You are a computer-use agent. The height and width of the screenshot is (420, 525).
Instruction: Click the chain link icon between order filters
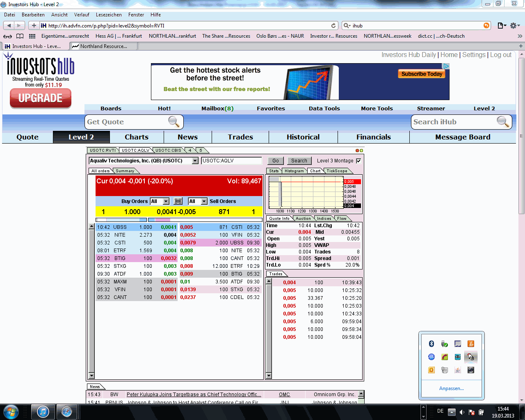coord(178,201)
